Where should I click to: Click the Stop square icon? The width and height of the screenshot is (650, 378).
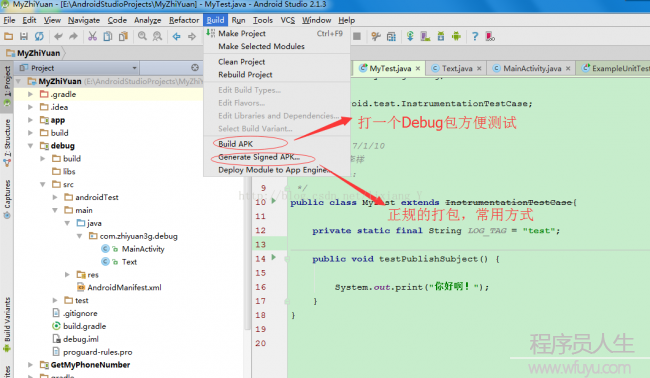pyautogui.click(x=357, y=36)
